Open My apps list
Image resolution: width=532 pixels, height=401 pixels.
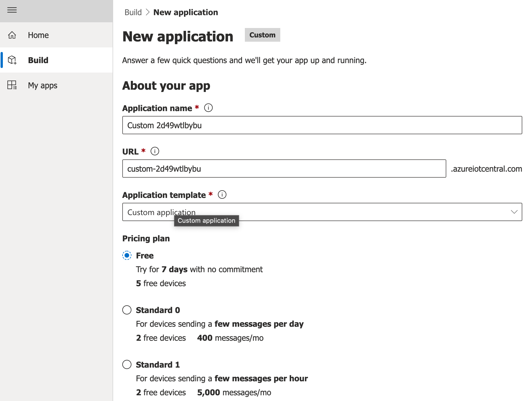(56, 85)
